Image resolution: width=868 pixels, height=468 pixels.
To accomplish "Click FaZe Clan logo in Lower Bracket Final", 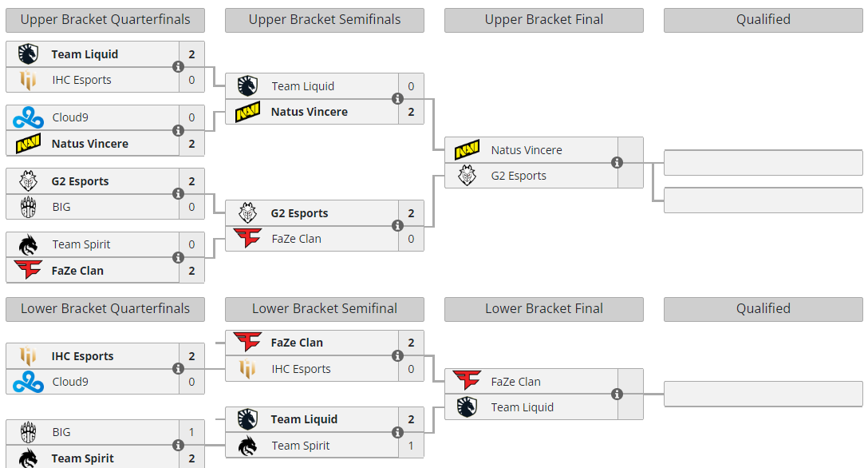I will click(x=468, y=382).
